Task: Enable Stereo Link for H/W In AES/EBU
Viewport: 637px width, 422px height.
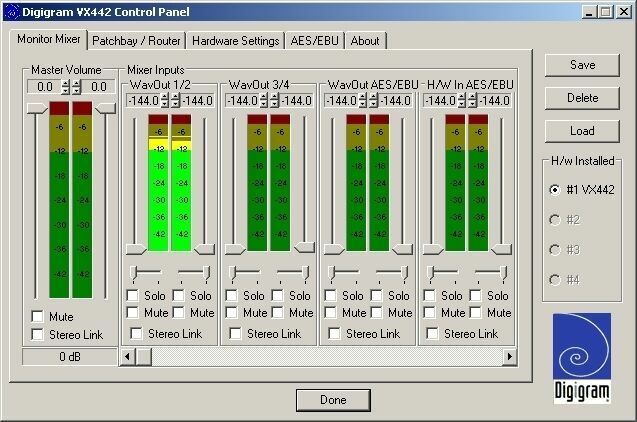Action: pyautogui.click(x=432, y=333)
